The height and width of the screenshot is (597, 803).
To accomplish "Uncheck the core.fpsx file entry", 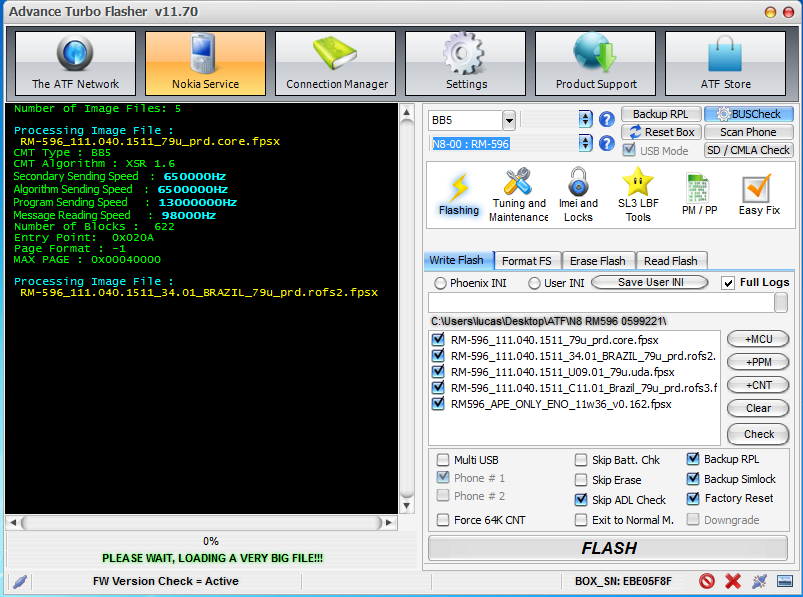I will pos(438,339).
